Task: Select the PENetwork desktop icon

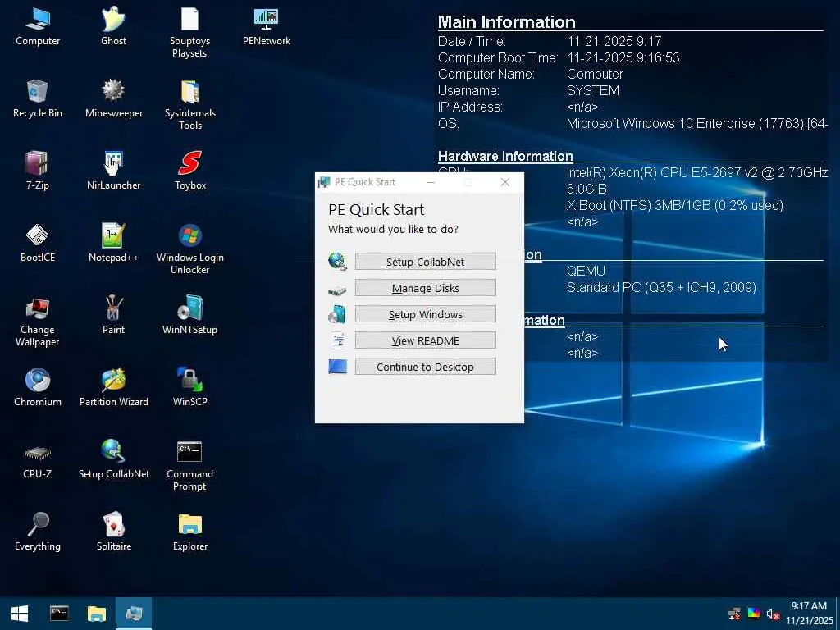Action: [267, 27]
